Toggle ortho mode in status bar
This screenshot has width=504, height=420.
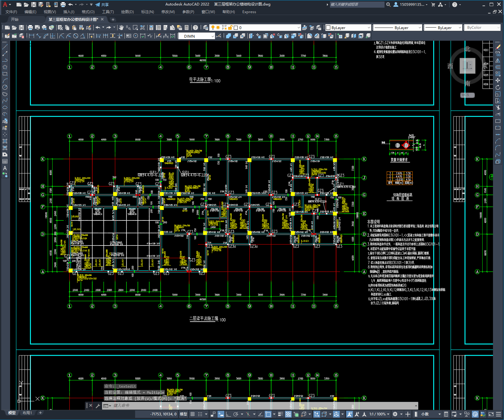point(228,414)
